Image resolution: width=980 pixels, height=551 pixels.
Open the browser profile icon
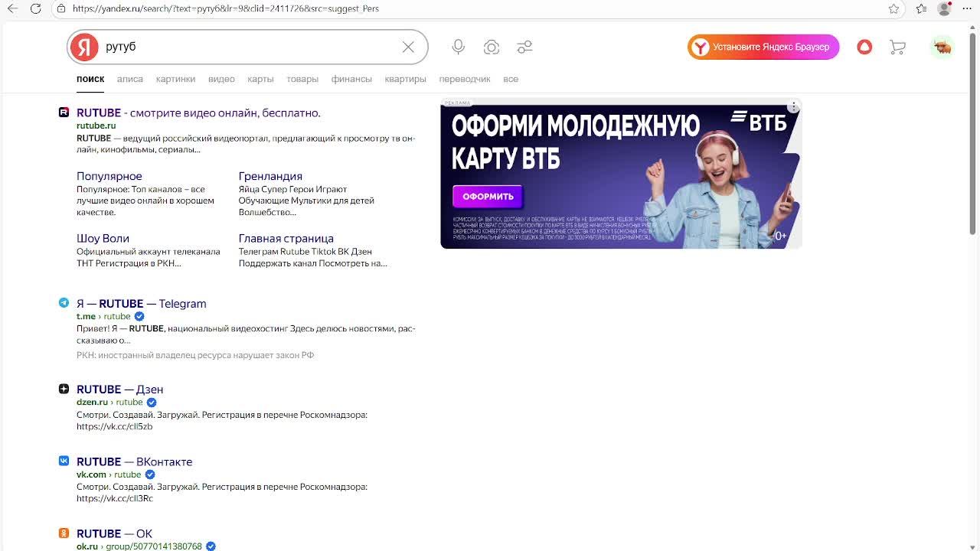[945, 8]
